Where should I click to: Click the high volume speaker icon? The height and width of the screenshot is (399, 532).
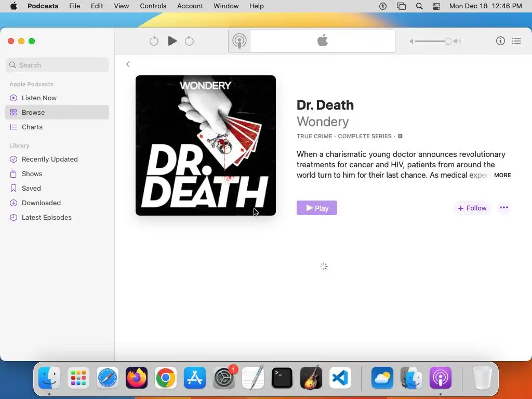457,41
